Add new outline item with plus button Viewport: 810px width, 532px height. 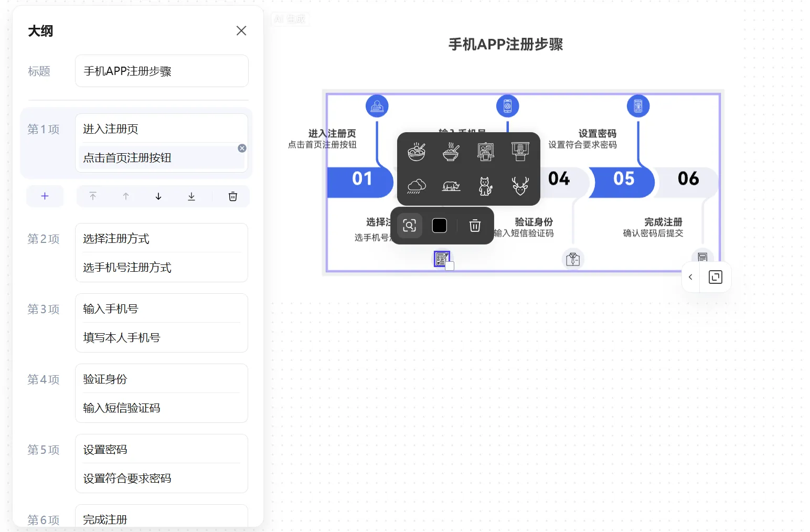[45, 196]
